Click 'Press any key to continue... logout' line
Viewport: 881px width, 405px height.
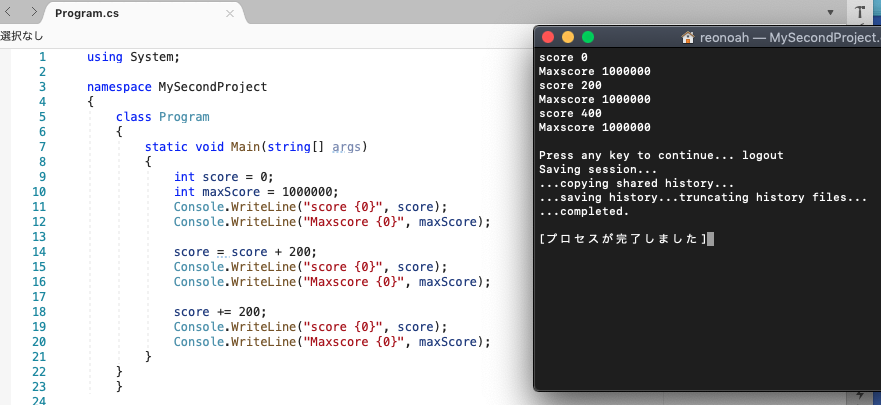(x=661, y=156)
